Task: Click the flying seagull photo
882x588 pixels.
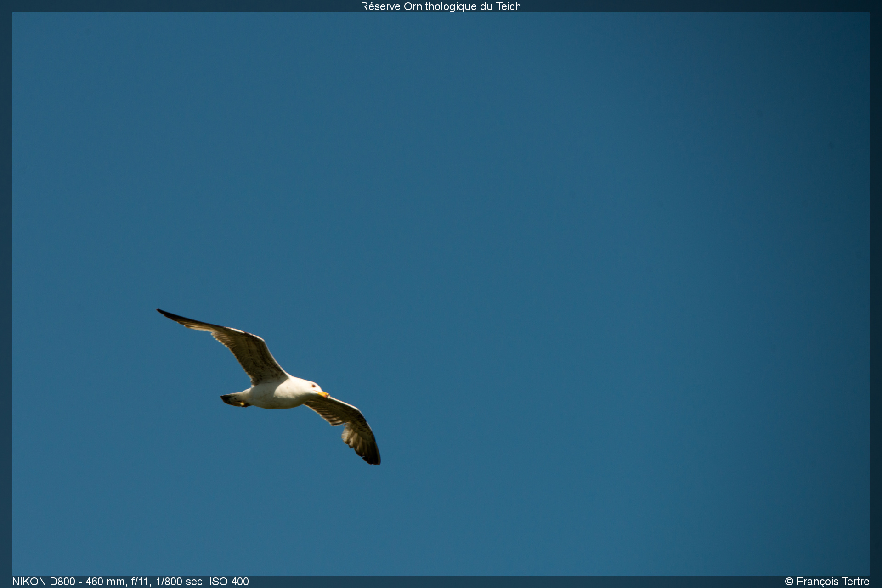Action: point(441,294)
